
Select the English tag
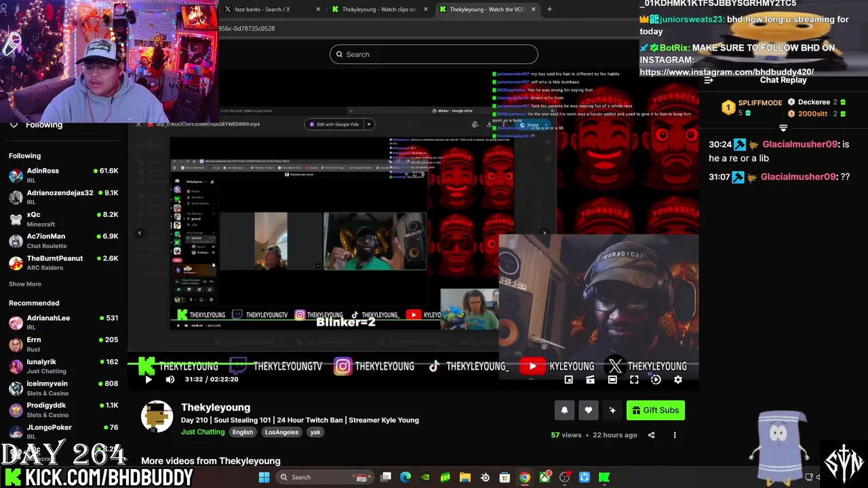click(243, 432)
